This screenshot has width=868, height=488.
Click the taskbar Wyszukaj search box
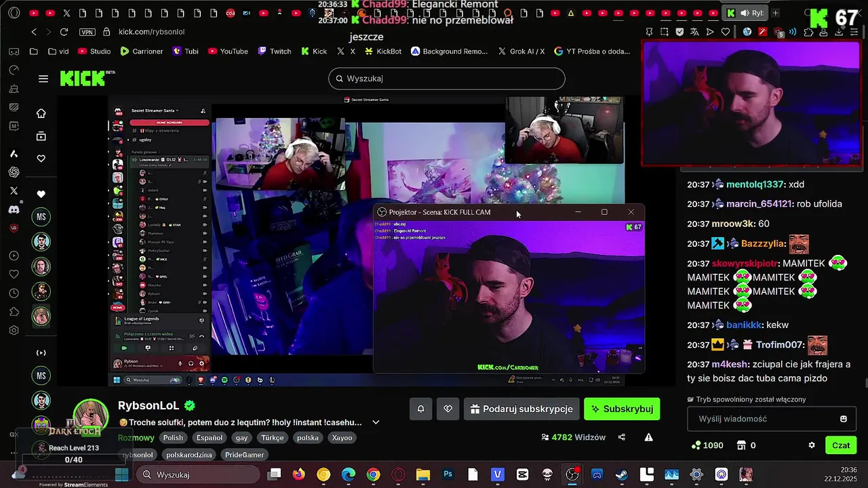tap(197, 474)
